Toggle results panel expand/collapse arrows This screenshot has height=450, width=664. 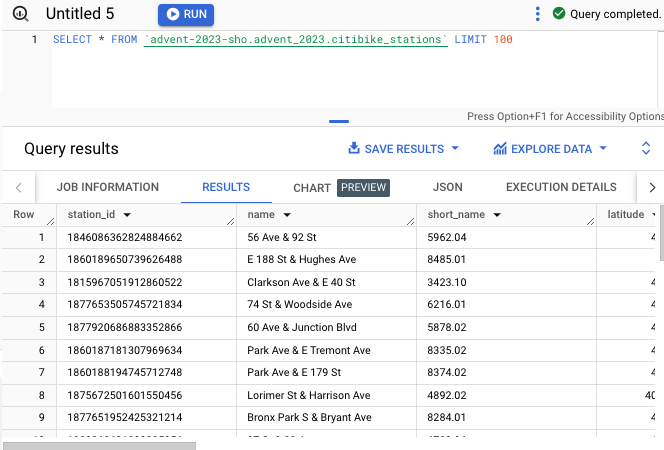646,148
